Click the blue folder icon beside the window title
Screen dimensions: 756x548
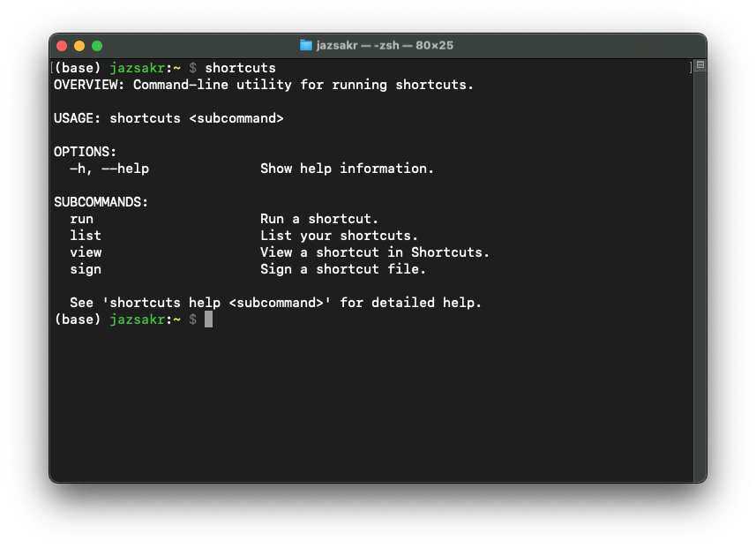(305, 45)
